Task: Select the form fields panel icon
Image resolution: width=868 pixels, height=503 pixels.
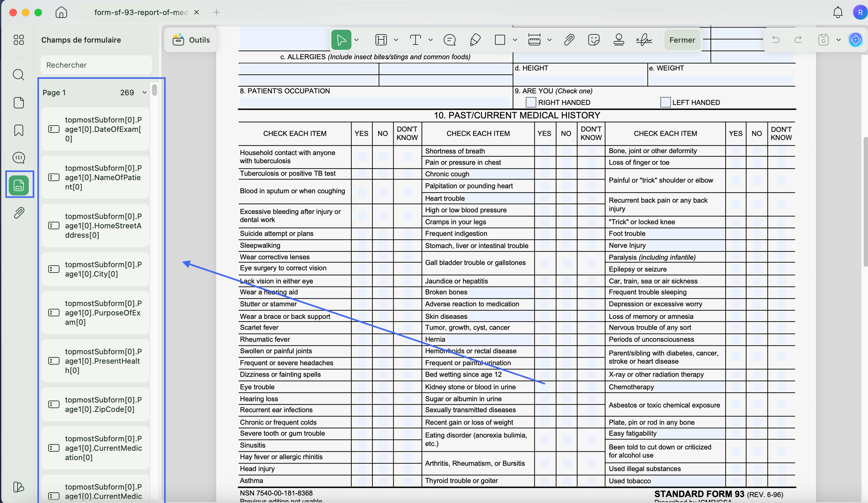Action: 19,185
